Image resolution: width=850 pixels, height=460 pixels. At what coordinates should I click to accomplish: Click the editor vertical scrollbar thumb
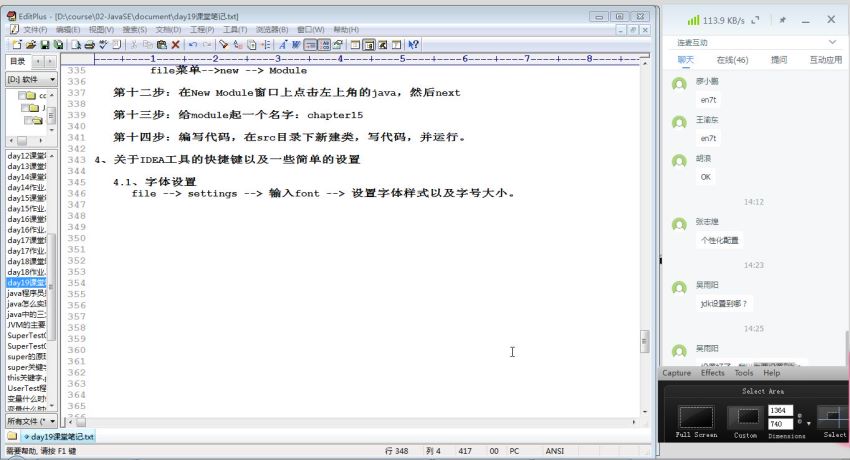point(645,342)
